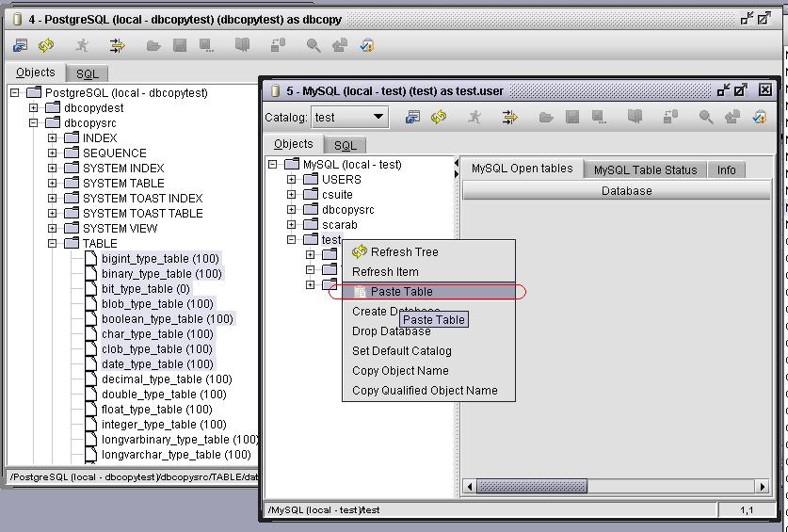Click the clipboard check icon in MySQL toolbar

(759, 117)
